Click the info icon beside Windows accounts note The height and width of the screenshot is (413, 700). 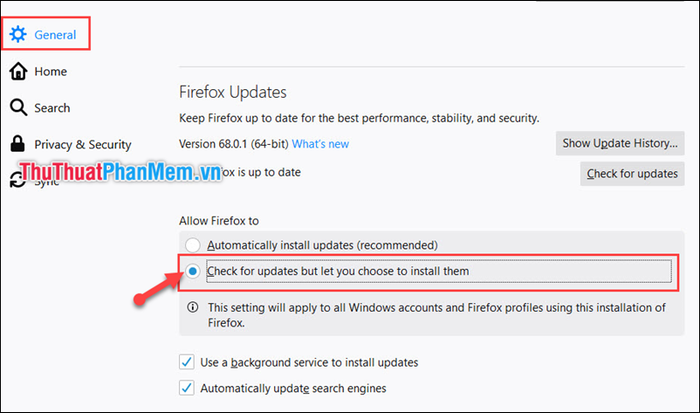point(192,307)
